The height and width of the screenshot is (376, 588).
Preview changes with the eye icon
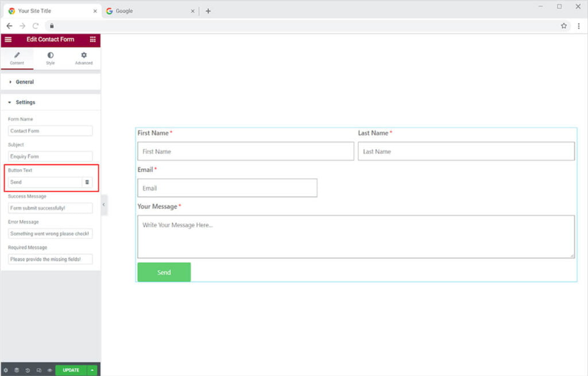[49, 370]
